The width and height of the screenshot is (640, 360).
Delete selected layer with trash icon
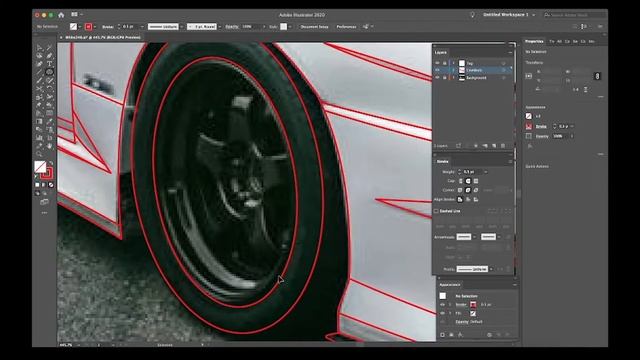pos(503,146)
